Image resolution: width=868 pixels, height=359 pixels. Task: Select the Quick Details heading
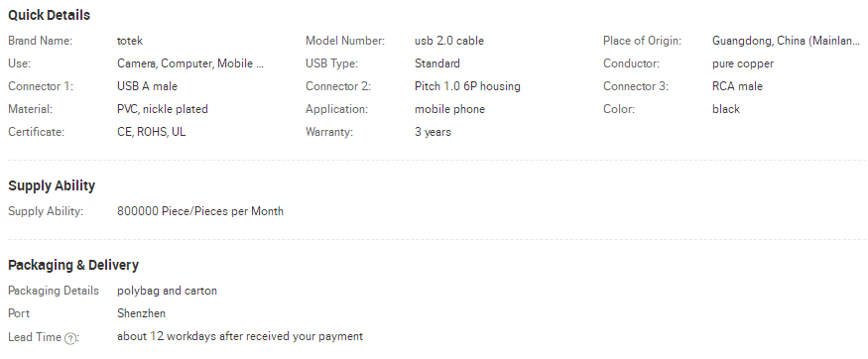[49, 16]
